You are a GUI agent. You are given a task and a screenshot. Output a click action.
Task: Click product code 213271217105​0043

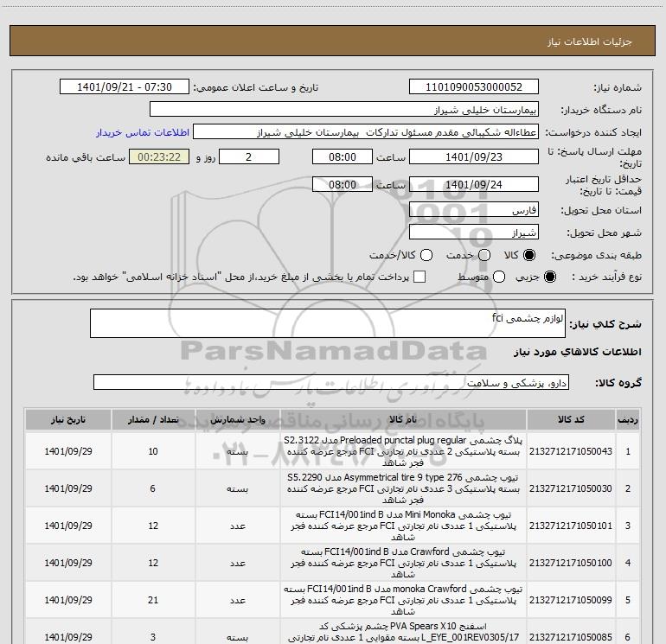click(571, 451)
